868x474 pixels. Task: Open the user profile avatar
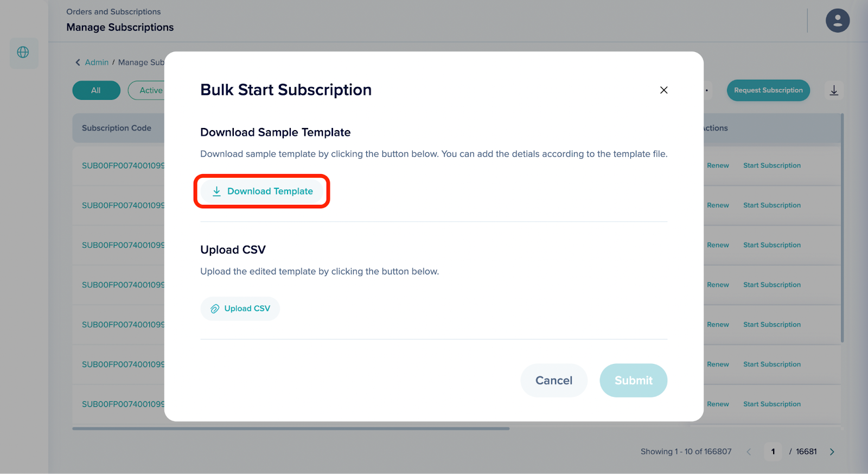(x=837, y=21)
